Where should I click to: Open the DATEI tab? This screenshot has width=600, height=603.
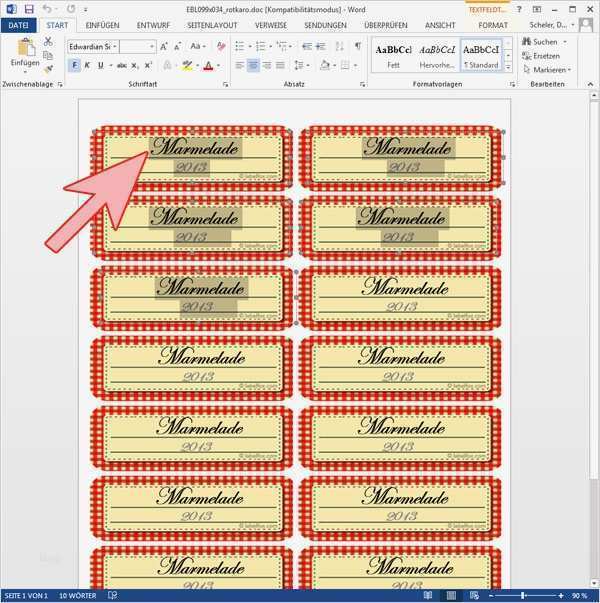pos(18,25)
